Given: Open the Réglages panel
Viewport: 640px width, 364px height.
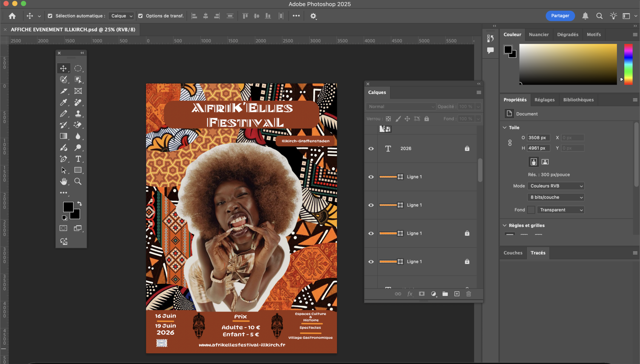Looking at the screenshot, I should click(544, 100).
